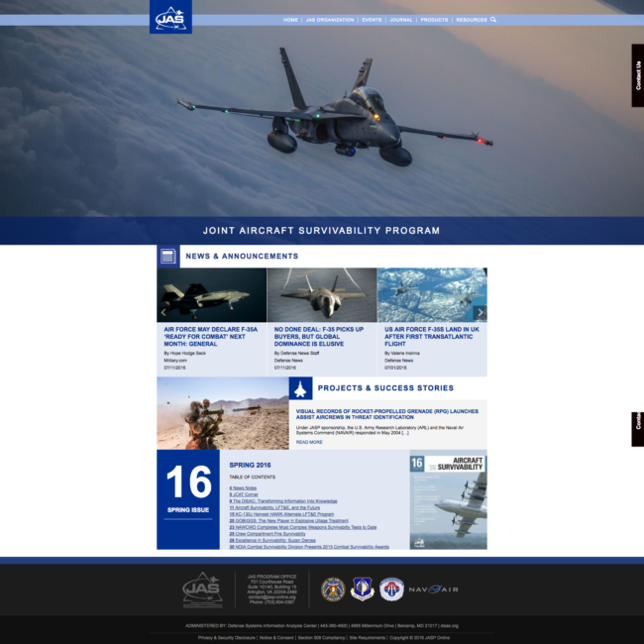644x644 pixels.
Task: Click 'Joint Aircraft Survivability Program' banner title
Action: pyautogui.click(x=321, y=231)
